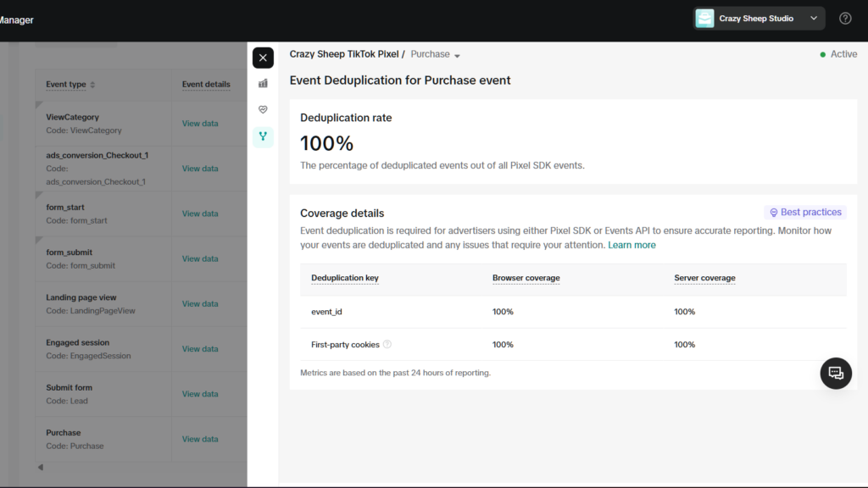Click the help question mark icon
868x488 pixels.
tap(845, 19)
